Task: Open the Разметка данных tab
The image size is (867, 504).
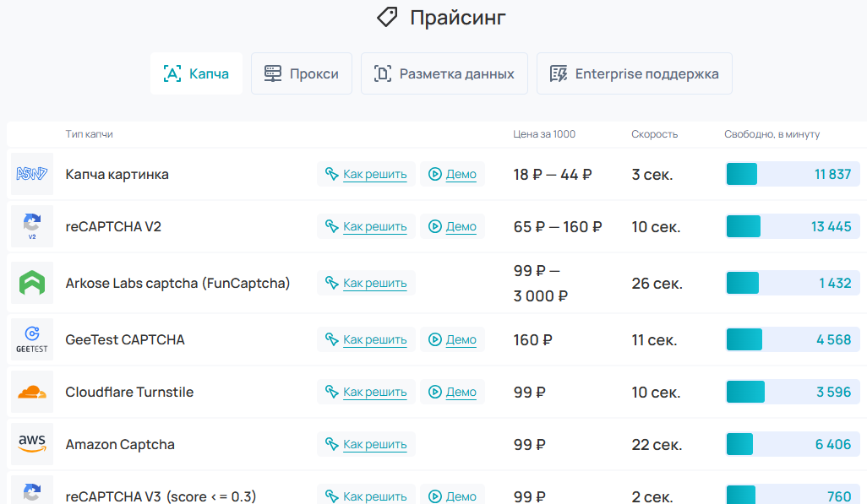Action: coord(444,73)
